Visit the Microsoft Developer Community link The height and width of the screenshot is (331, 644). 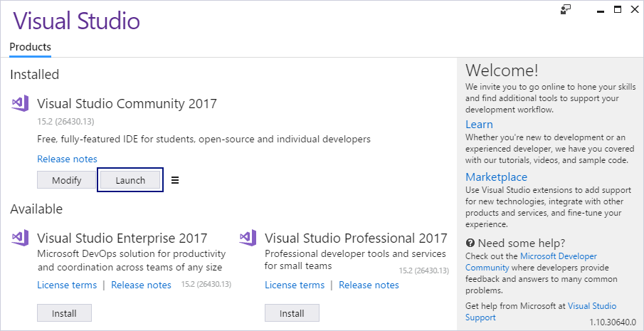[x=531, y=262]
